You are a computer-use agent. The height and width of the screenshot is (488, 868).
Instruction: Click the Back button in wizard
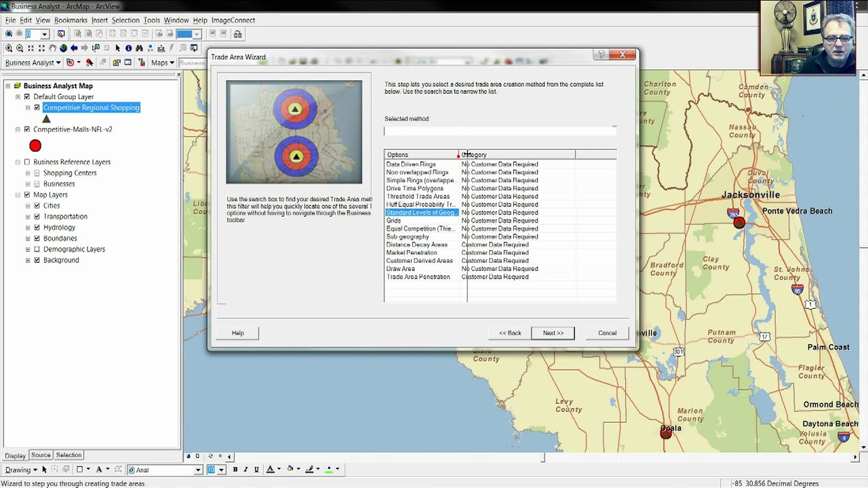(510, 333)
